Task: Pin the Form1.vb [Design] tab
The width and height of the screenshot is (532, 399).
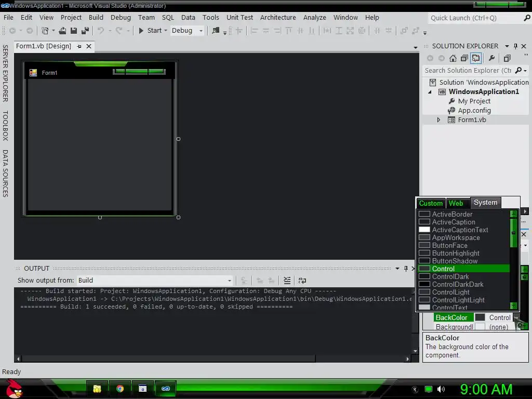Action: pyautogui.click(x=79, y=46)
